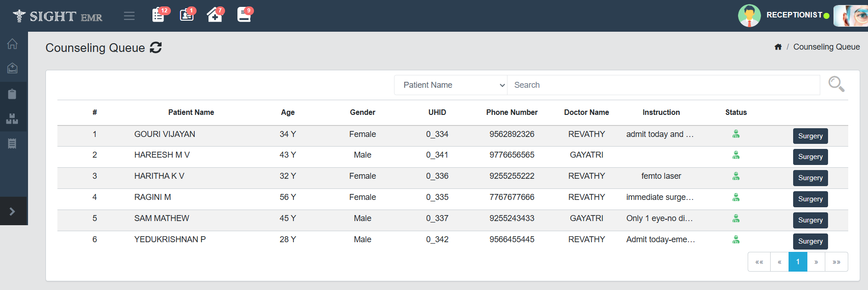Go to Home in the left sidebar
This screenshot has width=868, height=290.
(12, 44)
